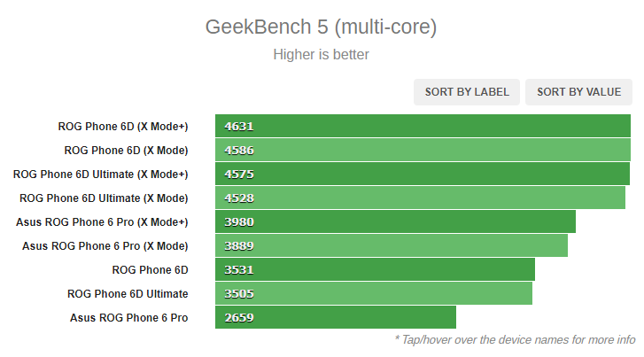
Task: Select the 4575 score bar
Action: pos(422,175)
